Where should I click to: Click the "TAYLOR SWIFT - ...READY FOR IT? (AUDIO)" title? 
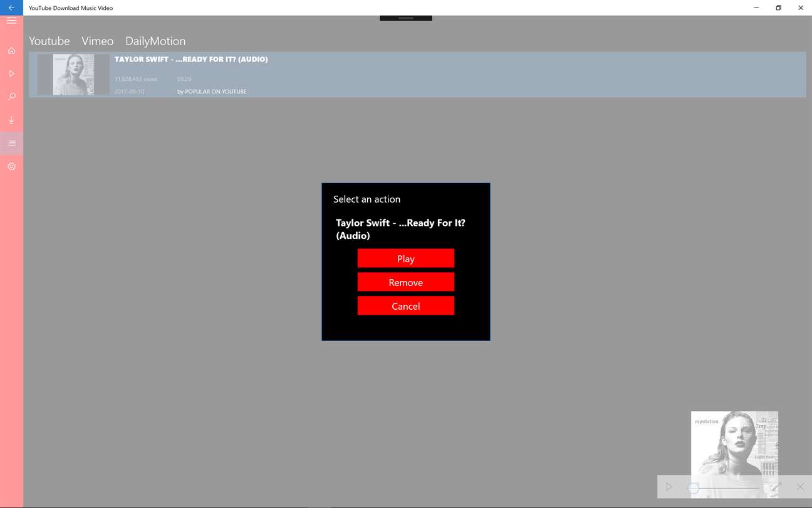[191, 59]
